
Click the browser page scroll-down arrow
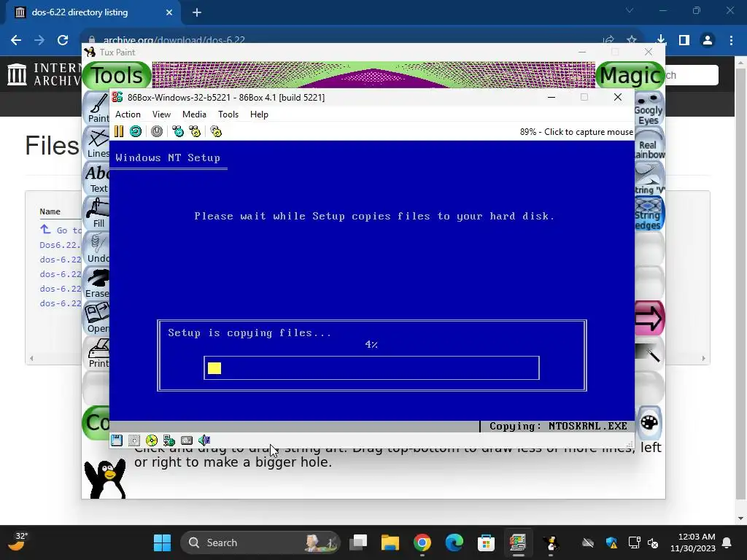[x=741, y=518]
